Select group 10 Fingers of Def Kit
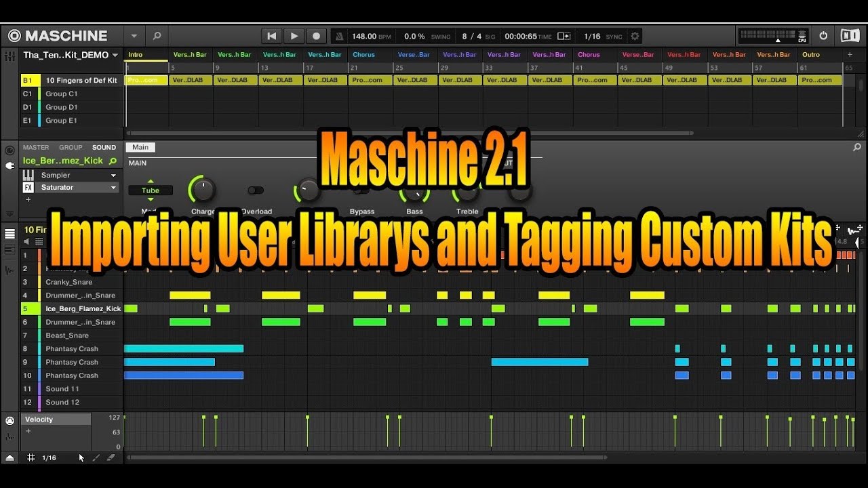Image resolution: width=868 pixels, height=488 pixels. tap(72, 80)
